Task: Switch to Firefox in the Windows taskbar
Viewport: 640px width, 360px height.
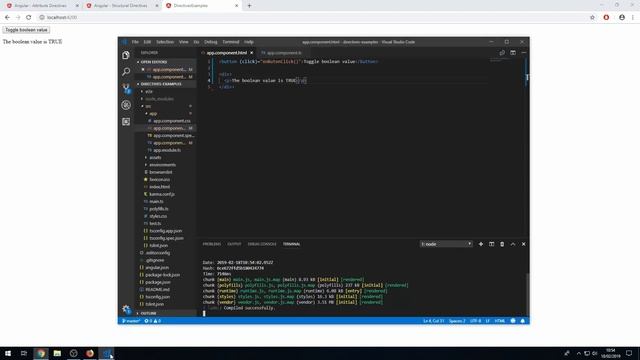Action: [x=90, y=353]
